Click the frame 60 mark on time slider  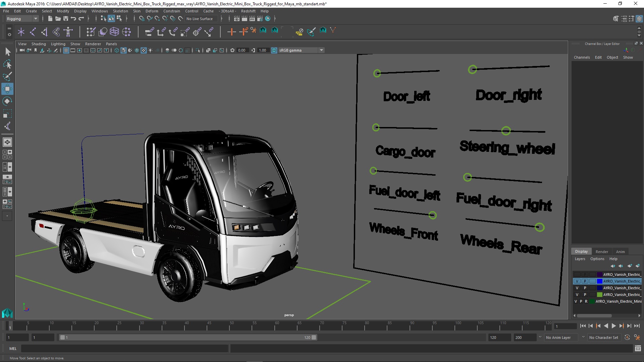click(277, 326)
